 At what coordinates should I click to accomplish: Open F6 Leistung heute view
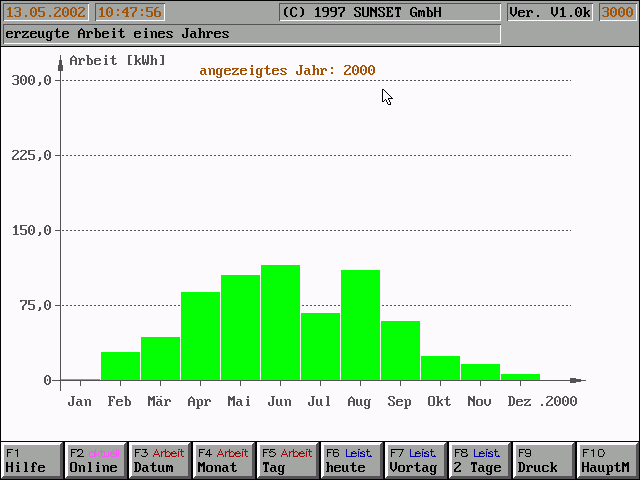pos(351,460)
